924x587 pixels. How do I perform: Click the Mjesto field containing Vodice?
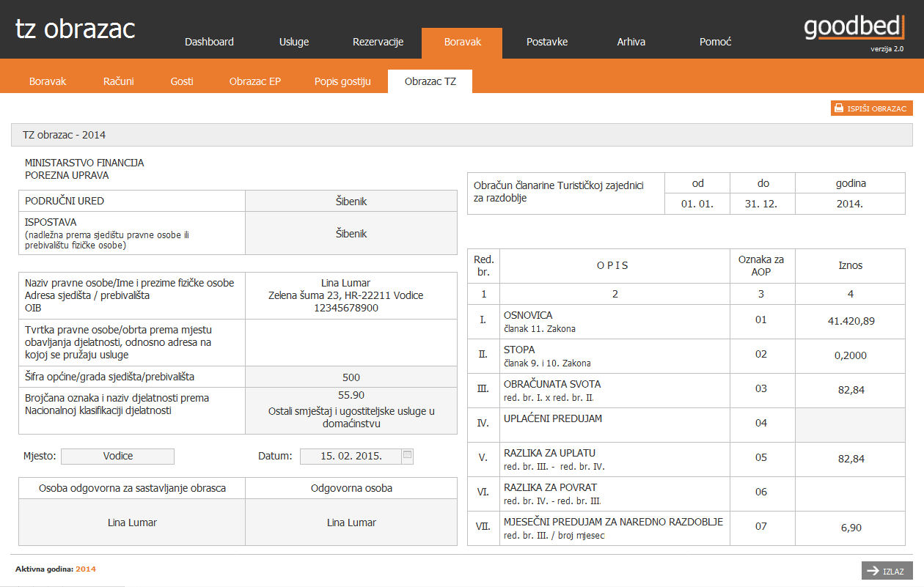(x=118, y=456)
